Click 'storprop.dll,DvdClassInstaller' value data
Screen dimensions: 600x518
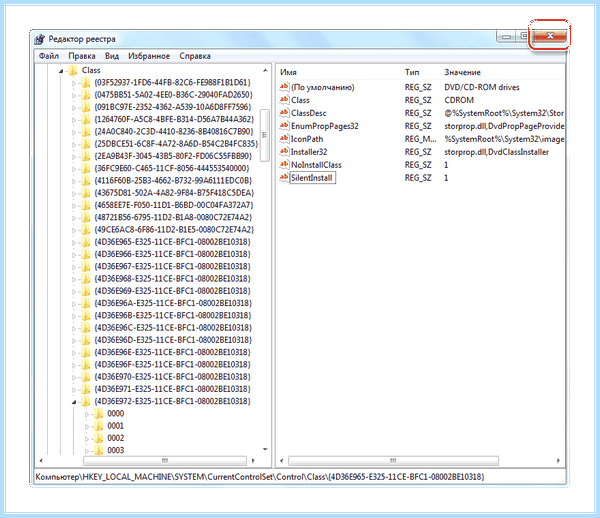[x=496, y=152]
